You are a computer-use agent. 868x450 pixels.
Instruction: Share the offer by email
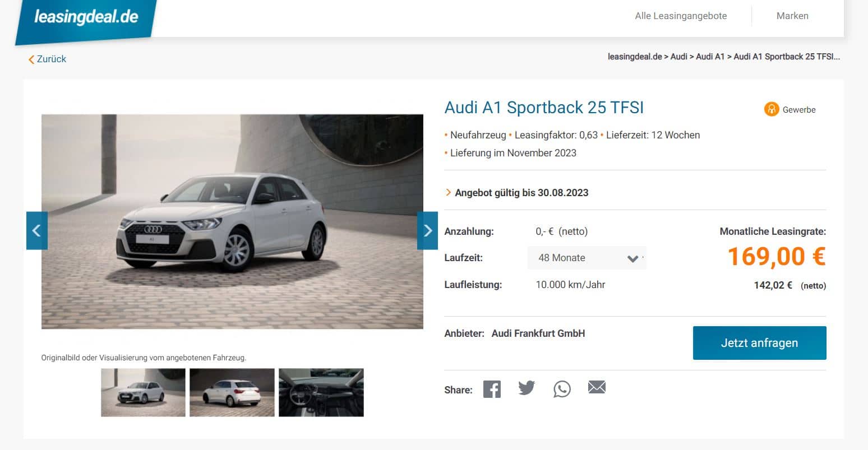(597, 387)
